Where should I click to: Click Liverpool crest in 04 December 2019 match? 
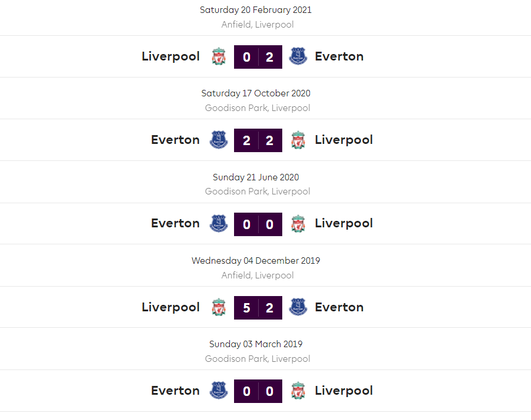pyautogui.click(x=219, y=307)
